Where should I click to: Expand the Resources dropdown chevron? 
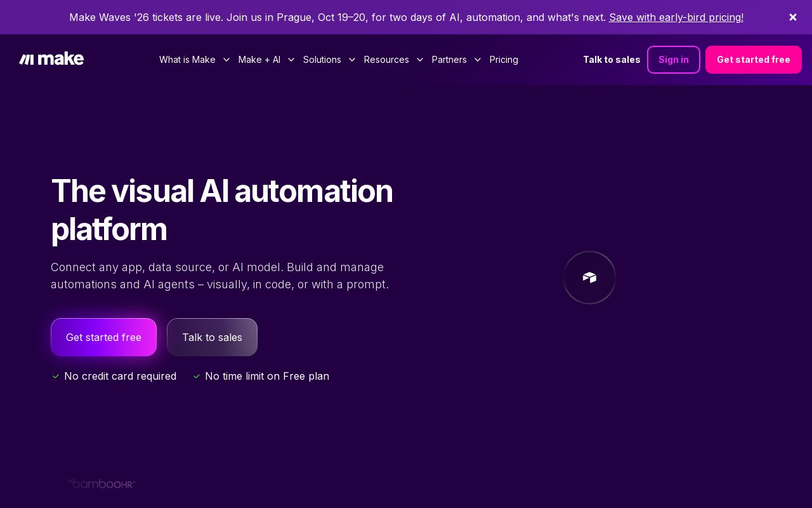point(420,60)
